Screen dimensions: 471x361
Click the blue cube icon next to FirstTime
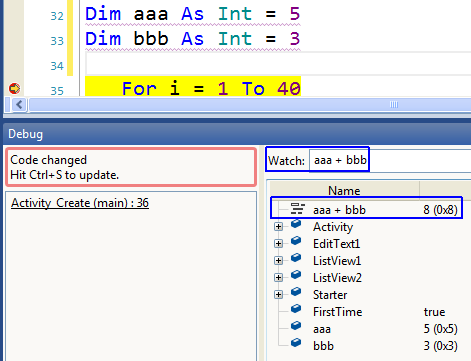[x=296, y=309]
